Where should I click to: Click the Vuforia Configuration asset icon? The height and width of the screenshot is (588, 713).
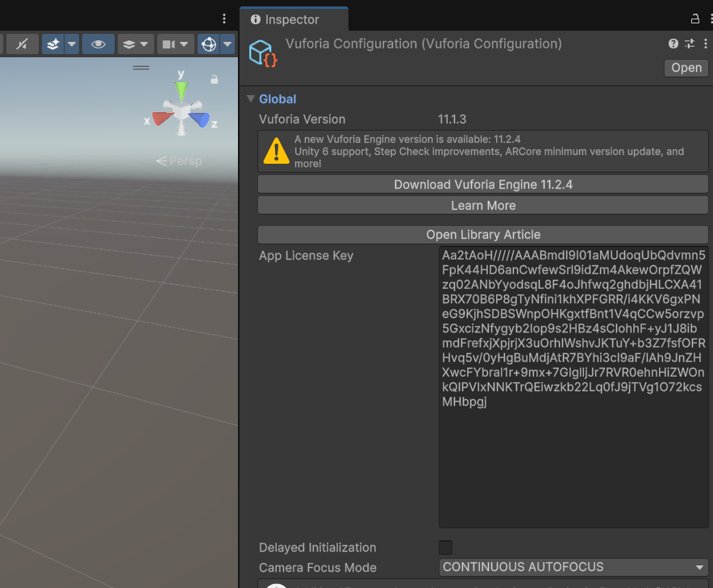pos(263,54)
